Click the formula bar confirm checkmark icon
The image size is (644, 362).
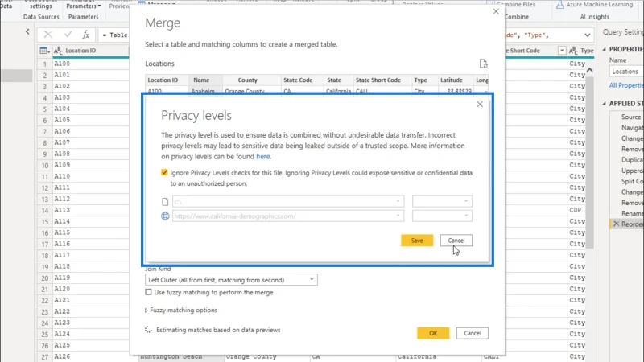[x=68, y=35]
